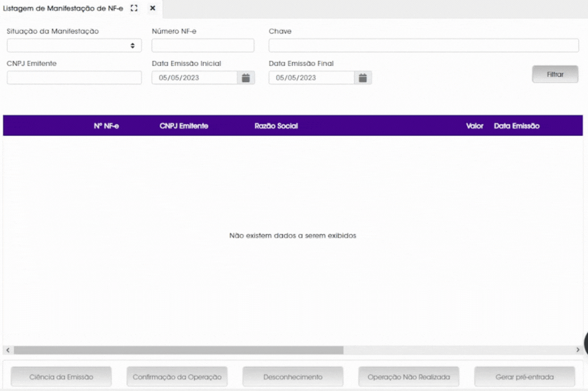This screenshot has height=391, width=588.
Task: Sort by the CNPJ Emitente column header
Action: [184, 126]
